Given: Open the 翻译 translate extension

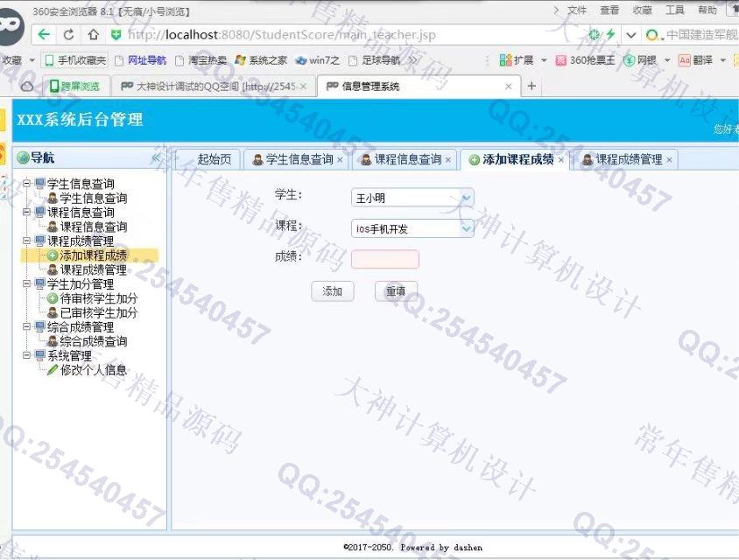Looking at the screenshot, I should tap(695, 60).
